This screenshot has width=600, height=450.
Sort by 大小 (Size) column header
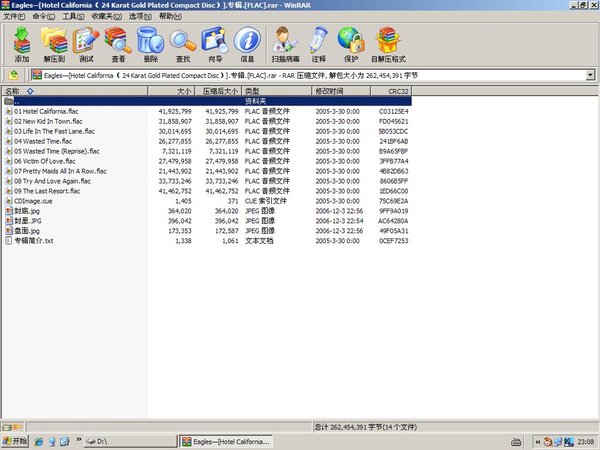[171, 91]
